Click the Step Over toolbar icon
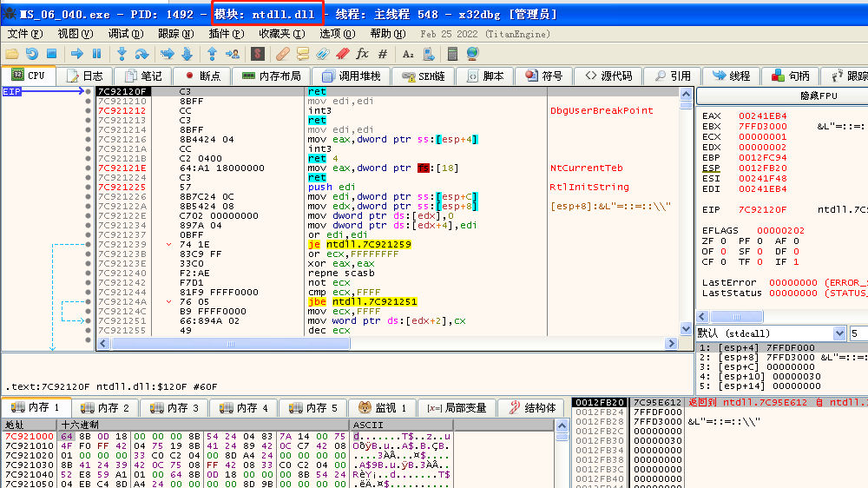868x488 pixels. point(141,54)
